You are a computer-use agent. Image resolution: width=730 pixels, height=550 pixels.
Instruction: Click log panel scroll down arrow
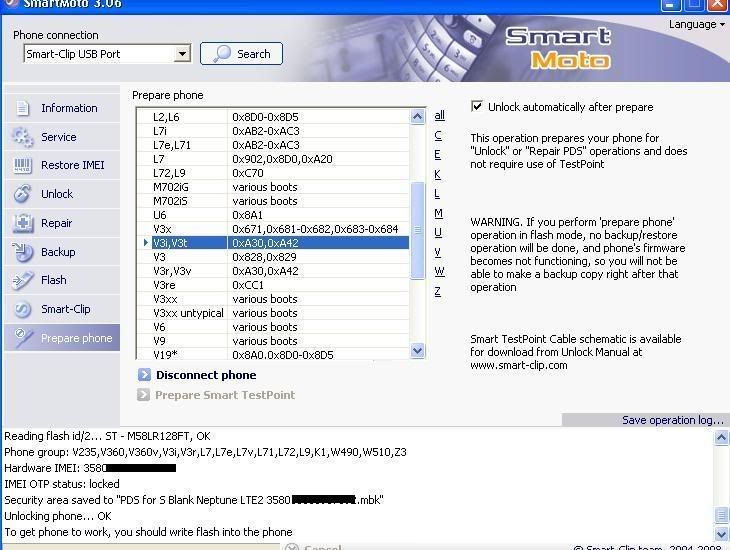tap(721, 534)
